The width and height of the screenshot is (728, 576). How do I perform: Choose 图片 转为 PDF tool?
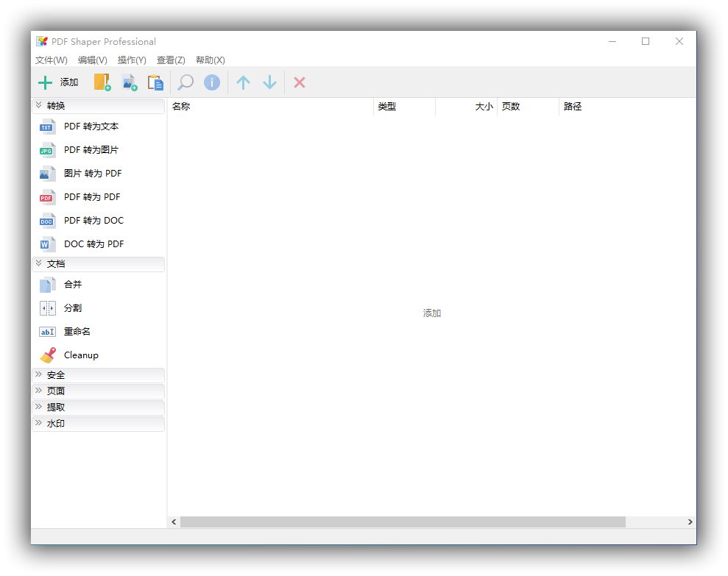(99, 174)
